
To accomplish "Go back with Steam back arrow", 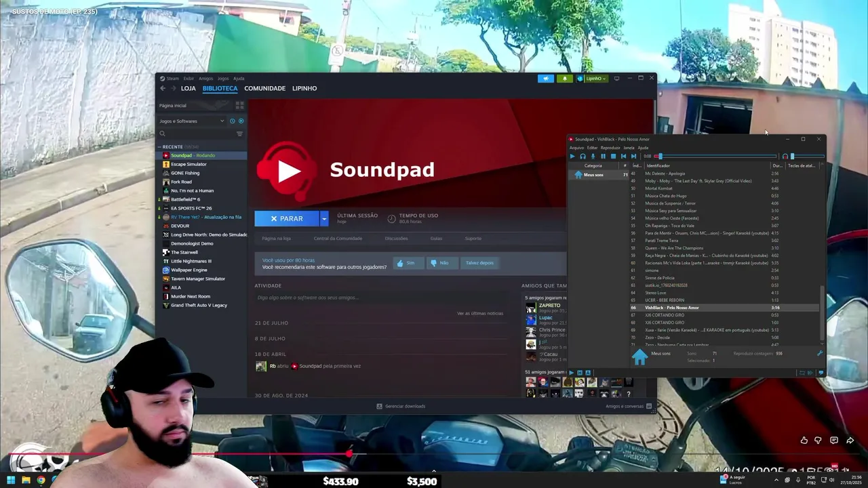I will tap(163, 88).
